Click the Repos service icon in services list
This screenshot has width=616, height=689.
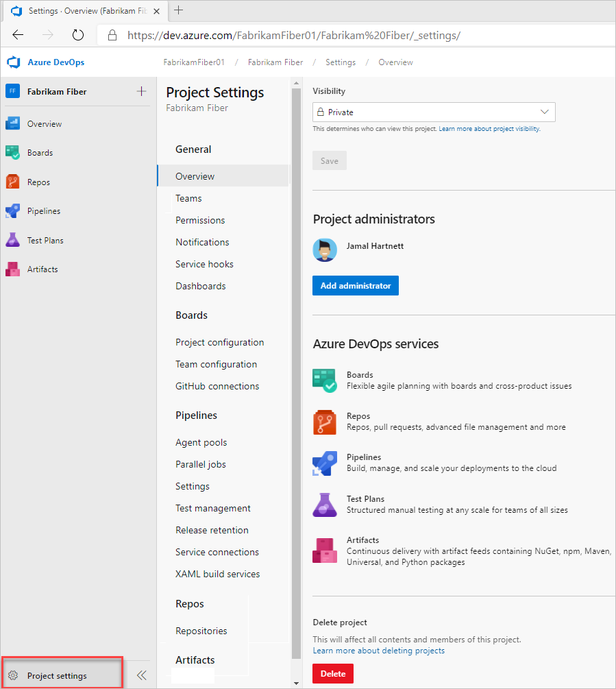pos(324,420)
